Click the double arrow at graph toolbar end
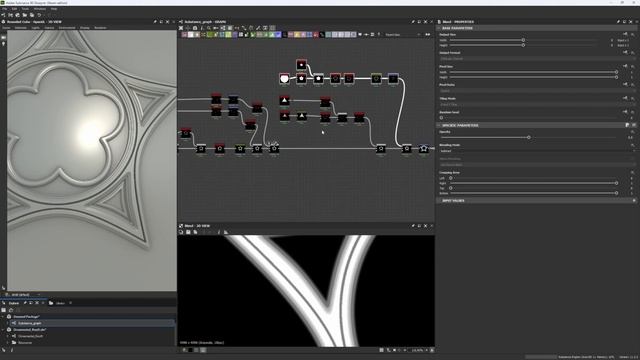640x360 pixels. 427,35
